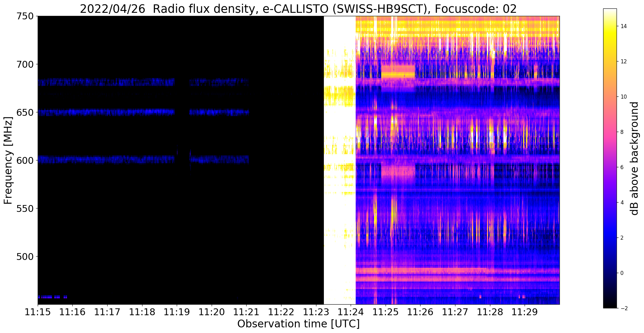Click the blue band at 650 MHz at 11:17
The image size is (644, 333).
pos(106,112)
